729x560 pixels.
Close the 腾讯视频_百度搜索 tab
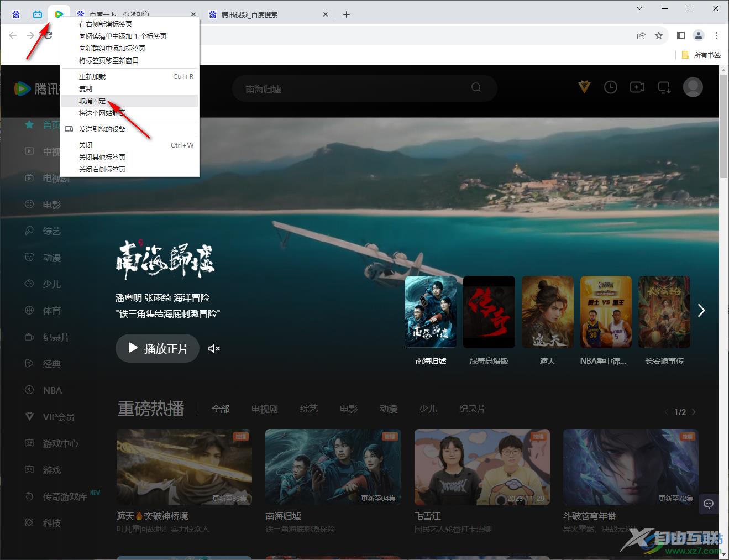pyautogui.click(x=325, y=14)
